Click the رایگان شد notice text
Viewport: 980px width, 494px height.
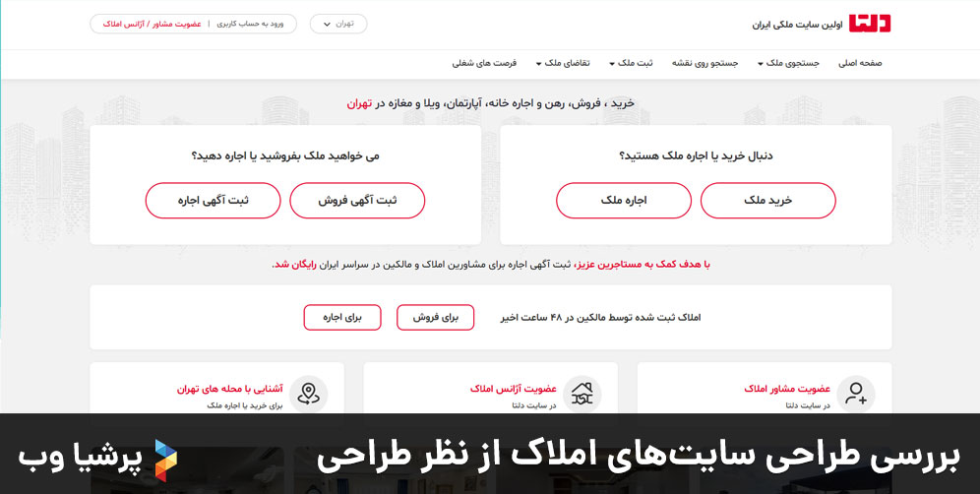(x=295, y=265)
